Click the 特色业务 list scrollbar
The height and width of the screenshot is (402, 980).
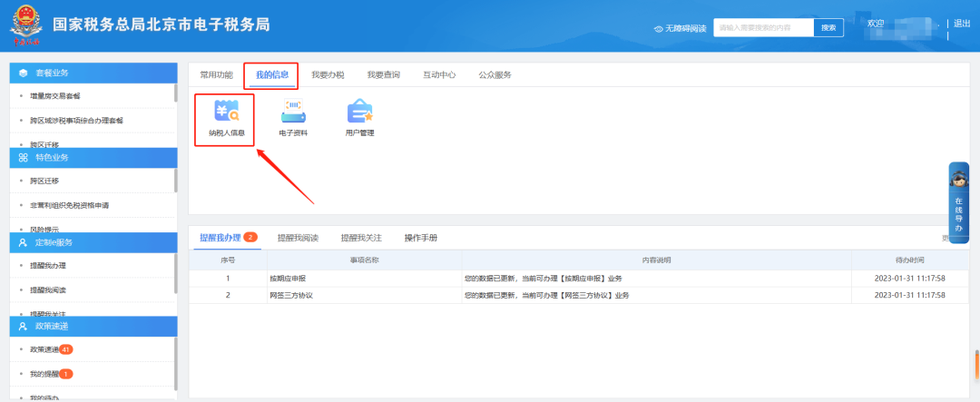[x=176, y=180]
